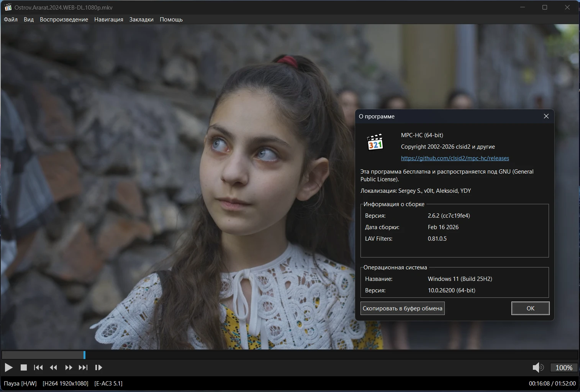Expand the Навигация menu
The image size is (580, 392).
pos(109,20)
